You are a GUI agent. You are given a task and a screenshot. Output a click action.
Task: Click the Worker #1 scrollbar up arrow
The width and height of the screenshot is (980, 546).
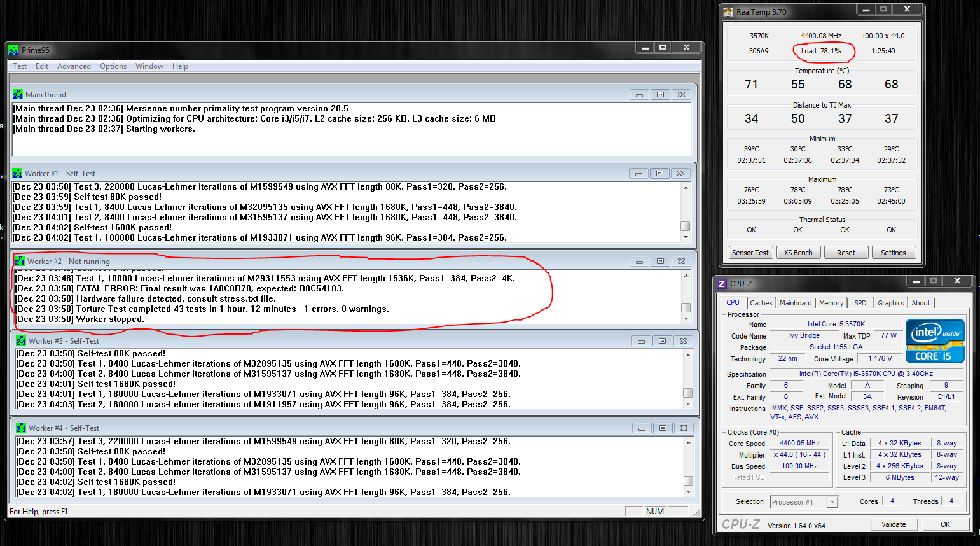686,187
